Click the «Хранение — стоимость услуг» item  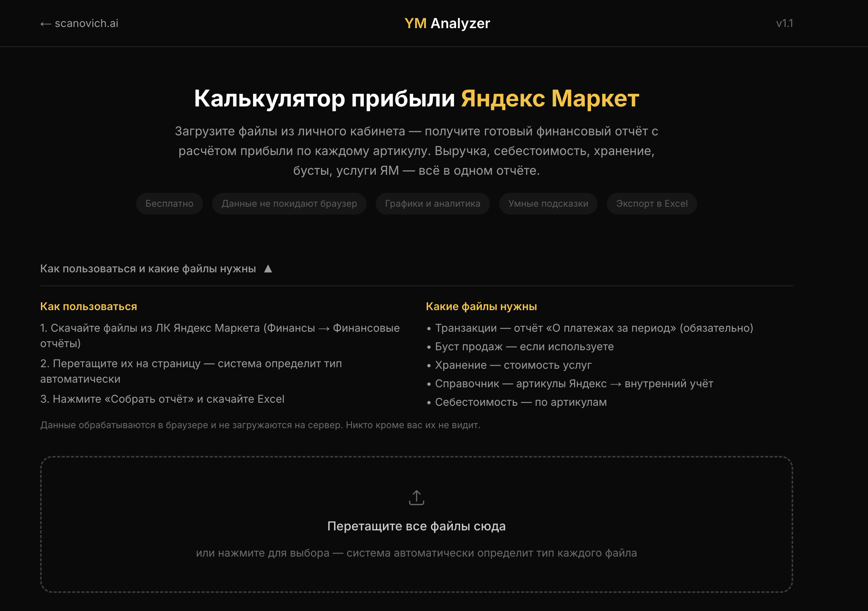coord(509,365)
